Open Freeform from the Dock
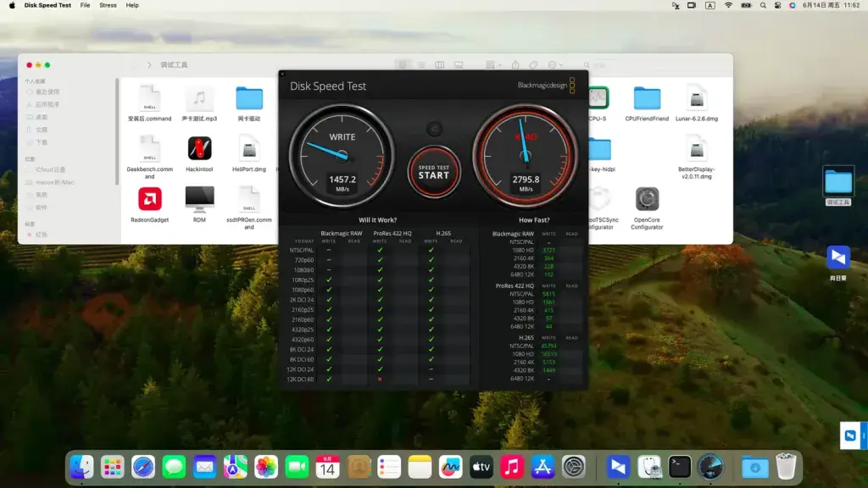Image resolution: width=868 pixels, height=488 pixels. [x=451, y=467]
